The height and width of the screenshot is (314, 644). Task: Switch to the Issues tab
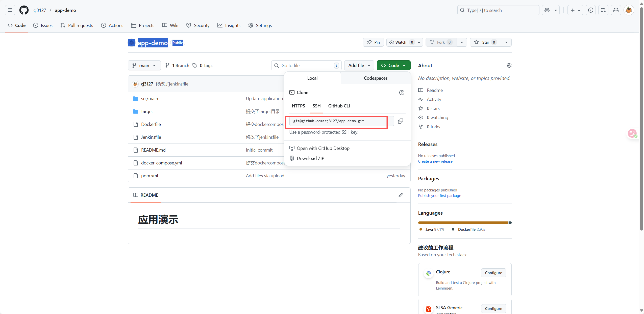pyautogui.click(x=43, y=25)
